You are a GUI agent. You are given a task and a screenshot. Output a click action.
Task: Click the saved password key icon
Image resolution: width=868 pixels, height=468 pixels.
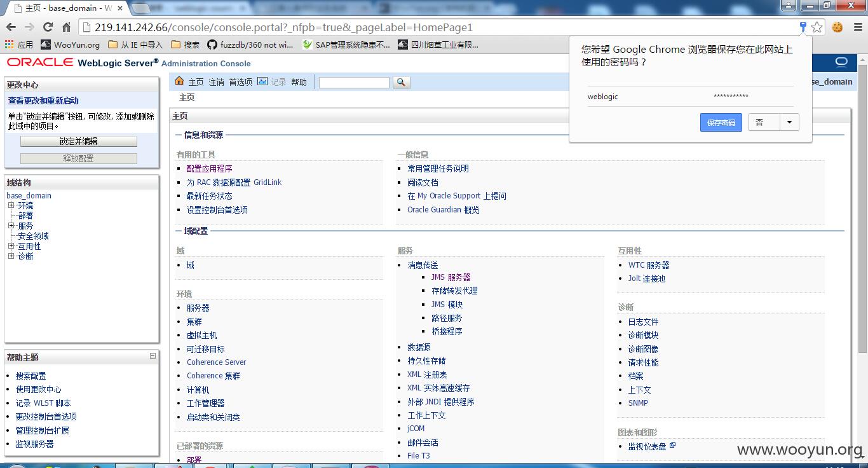(803, 27)
